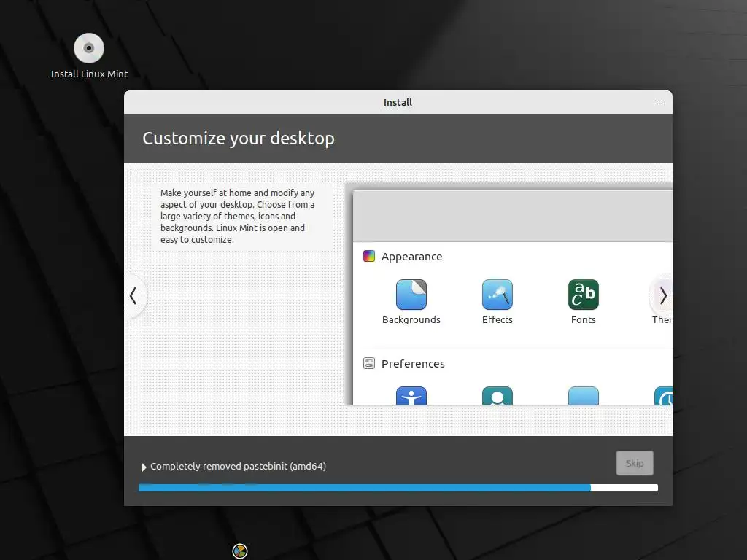Viewport: 747px width, 560px height.
Task: Open the Install Linux Mint desktop icon
Action: [x=89, y=55]
